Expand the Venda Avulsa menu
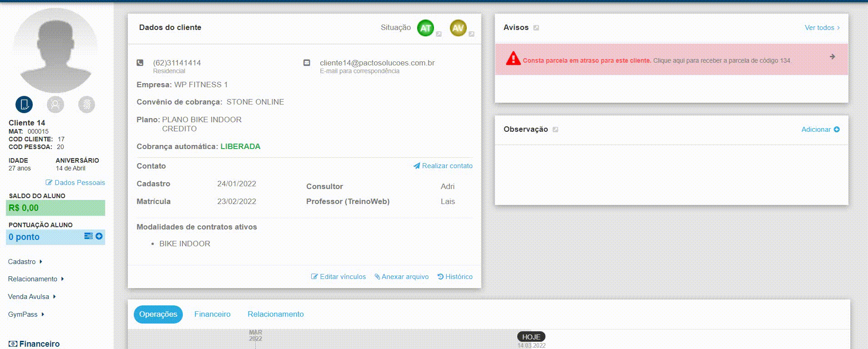Viewport: 868px width, 349px height. (31, 297)
